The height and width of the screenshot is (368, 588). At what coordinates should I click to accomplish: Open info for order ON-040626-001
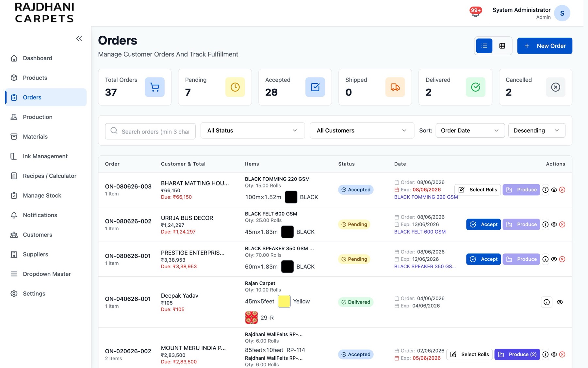[x=547, y=302]
